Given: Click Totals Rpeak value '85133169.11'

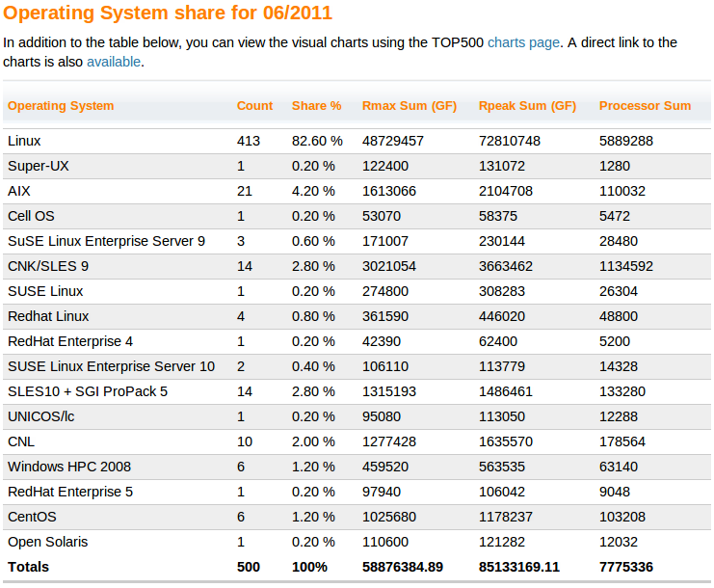Looking at the screenshot, I should point(519,567).
